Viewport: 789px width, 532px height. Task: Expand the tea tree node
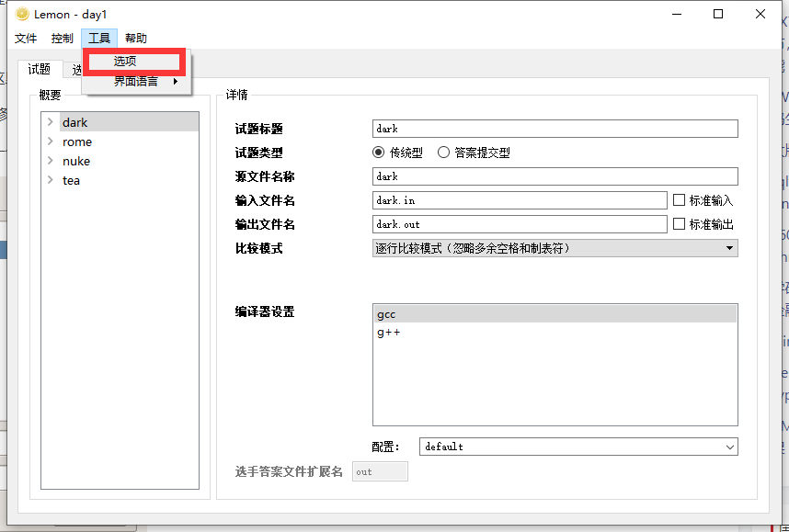point(51,179)
